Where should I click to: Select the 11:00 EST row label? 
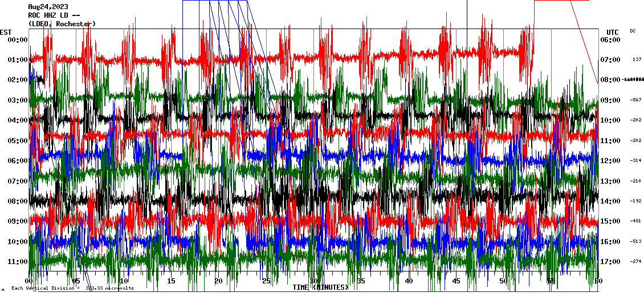pyautogui.click(x=18, y=262)
